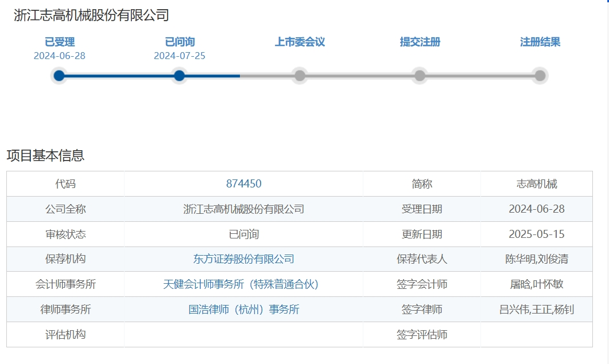Click company full name value in table
The height and width of the screenshot is (364, 609).
coord(243,209)
